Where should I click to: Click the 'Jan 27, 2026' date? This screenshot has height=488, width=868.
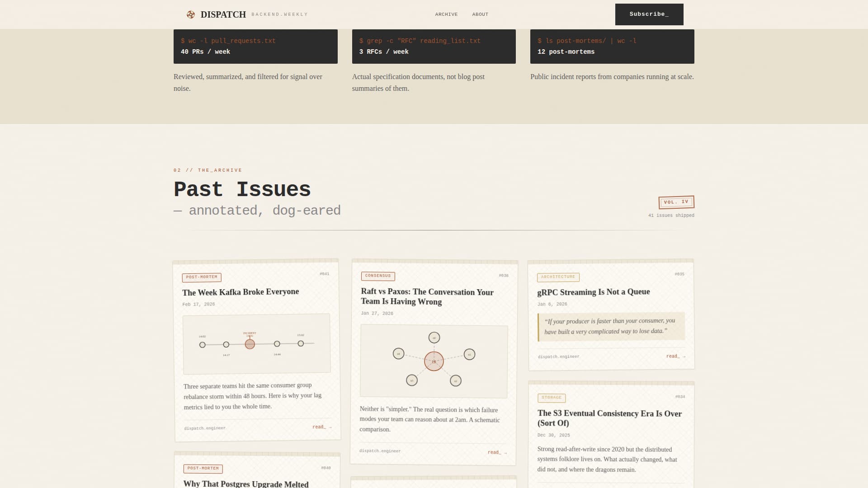click(x=377, y=314)
